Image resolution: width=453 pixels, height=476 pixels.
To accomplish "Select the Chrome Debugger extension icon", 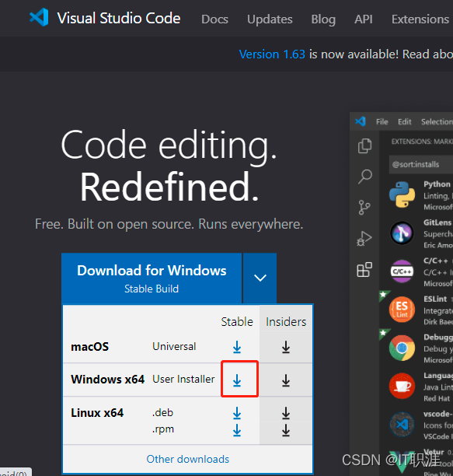I will tap(402, 348).
